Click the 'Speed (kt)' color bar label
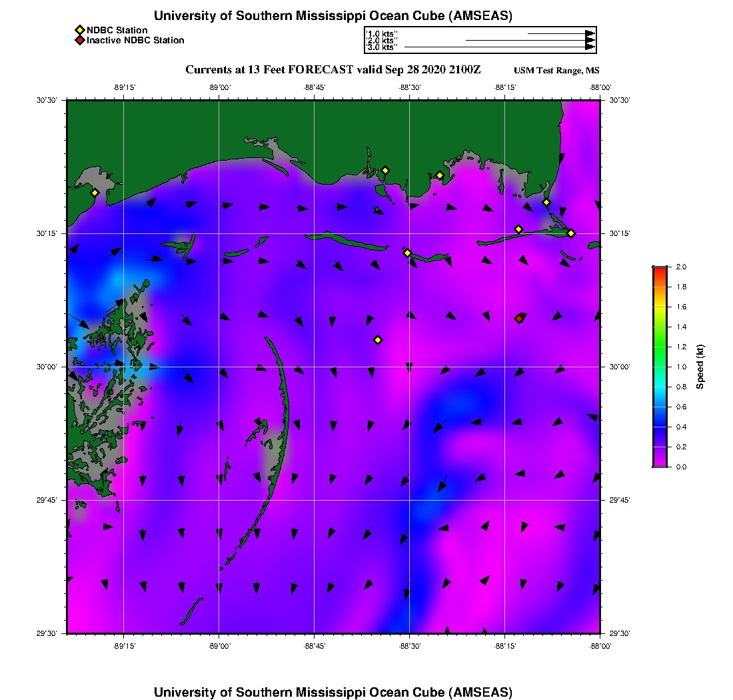 pyautogui.click(x=700, y=367)
